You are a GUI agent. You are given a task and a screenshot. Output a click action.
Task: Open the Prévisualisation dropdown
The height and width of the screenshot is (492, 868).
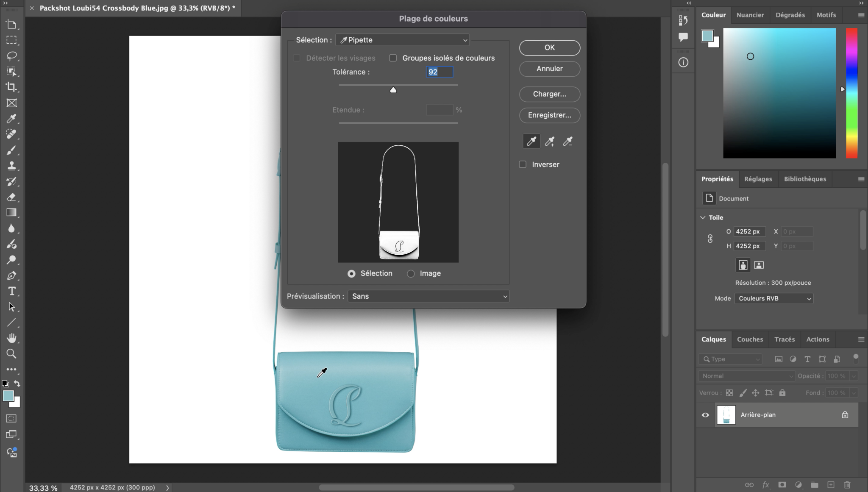(428, 296)
